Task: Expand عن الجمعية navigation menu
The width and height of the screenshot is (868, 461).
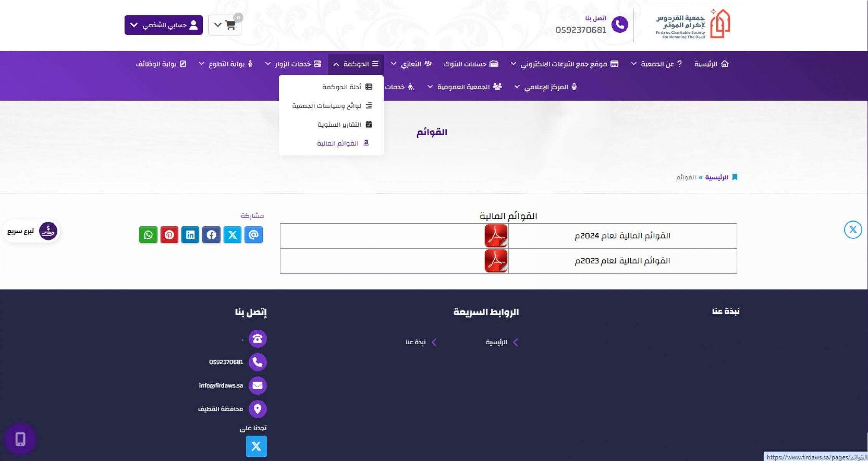Action: pyautogui.click(x=656, y=64)
